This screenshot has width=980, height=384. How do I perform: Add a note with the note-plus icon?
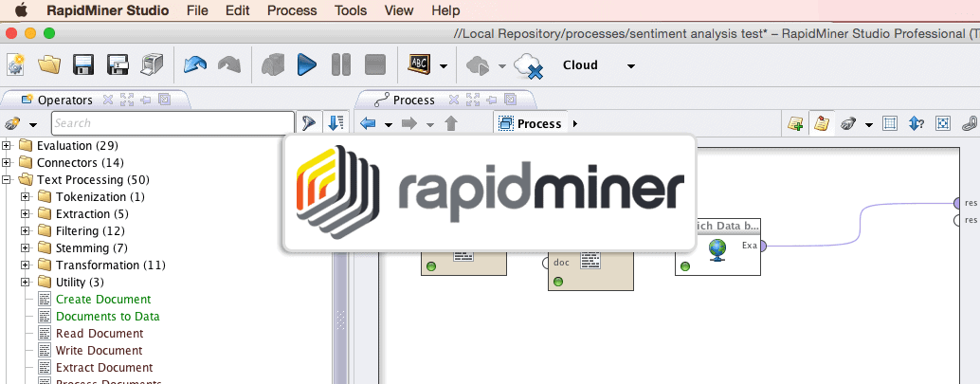point(795,124)
